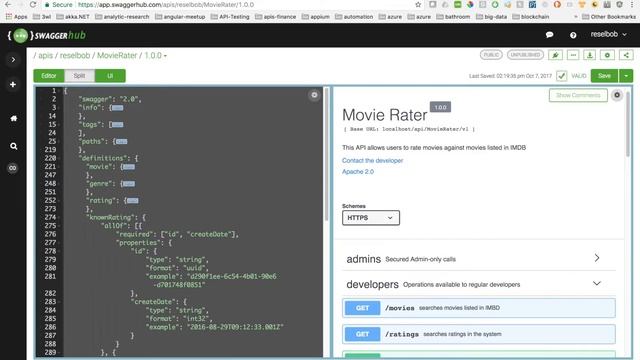Image resolution: width=640 pixels, height=360 pixels.
Task: Click the integrations plug icon
Action: pos(556,55)
